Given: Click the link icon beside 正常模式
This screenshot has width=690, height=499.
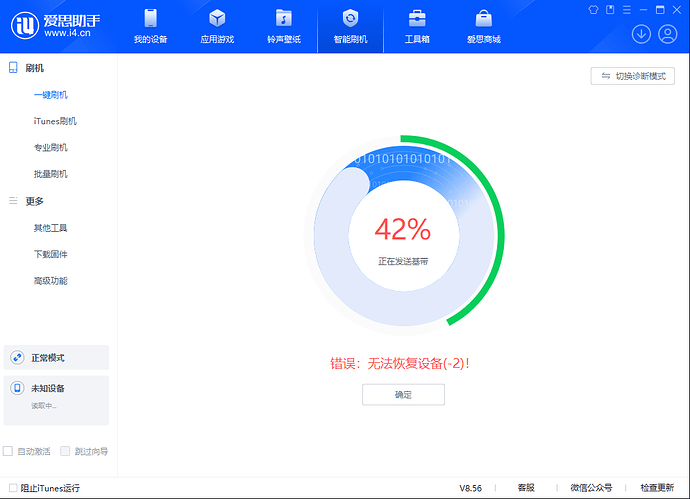Looking at the screenshot, I should tap(17, 357).
